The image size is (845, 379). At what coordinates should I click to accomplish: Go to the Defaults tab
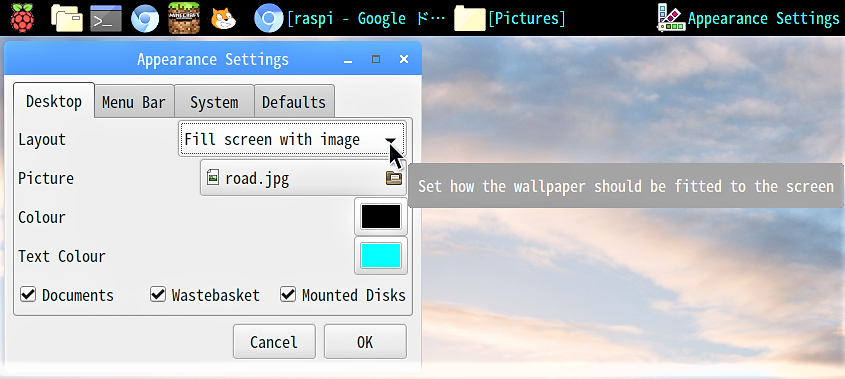click(x=294, y=102)
